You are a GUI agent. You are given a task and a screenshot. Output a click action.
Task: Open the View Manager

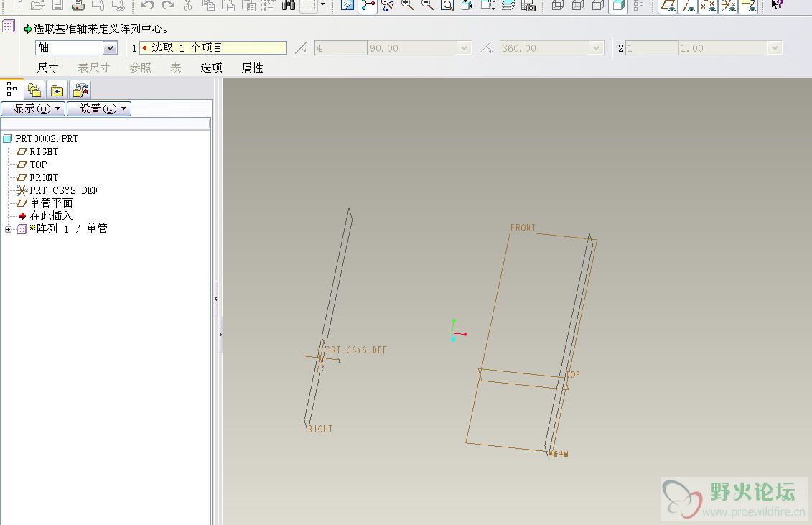[528, 4]
